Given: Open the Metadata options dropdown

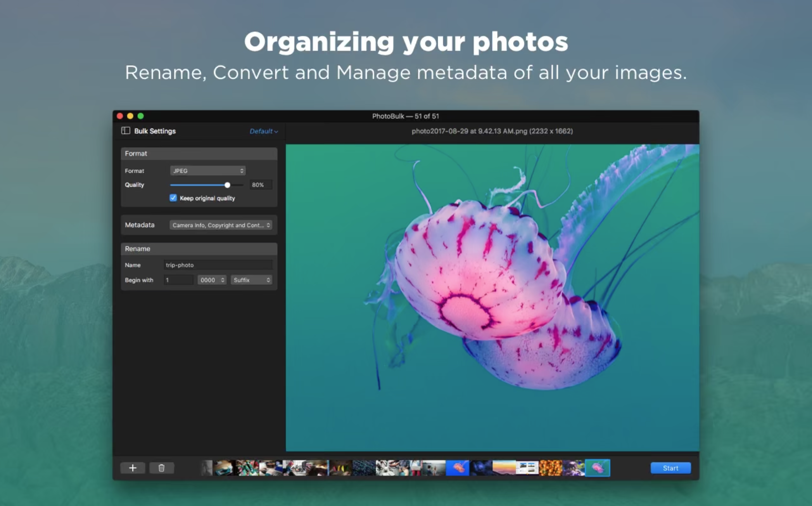Looking at the screenshot, I should pos(220,225).
